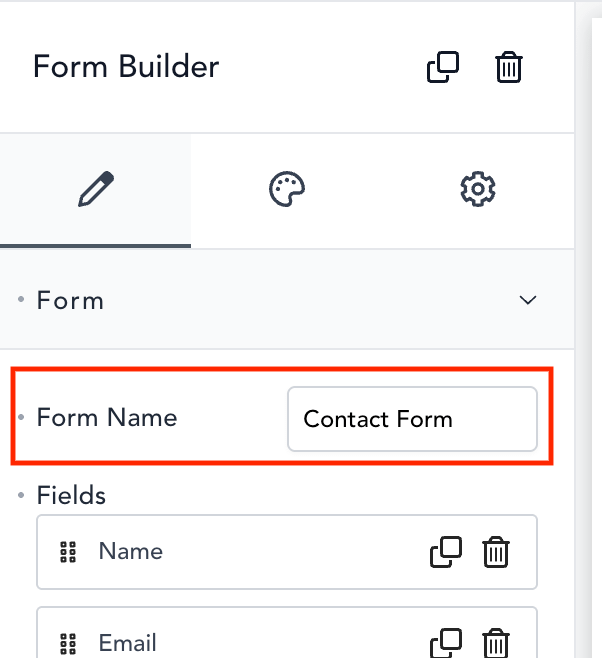The height and width of the screenshot is (658, 602).
Task: Click the Form Name label
Action: pos(107,418)
